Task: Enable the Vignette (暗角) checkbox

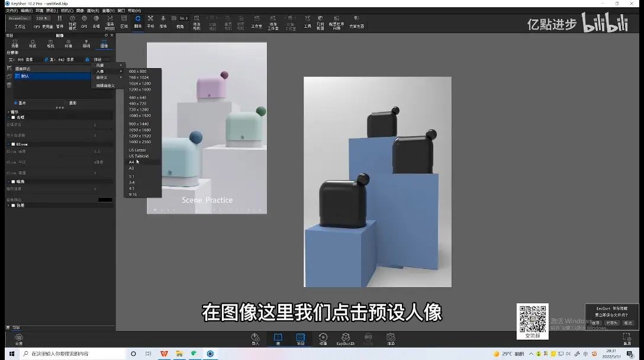Action: [13, 182]
